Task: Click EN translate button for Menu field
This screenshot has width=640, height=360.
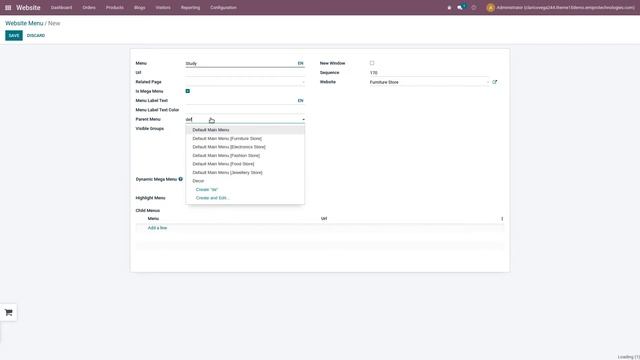Action: pyautogui.click(x=300, y=63)
